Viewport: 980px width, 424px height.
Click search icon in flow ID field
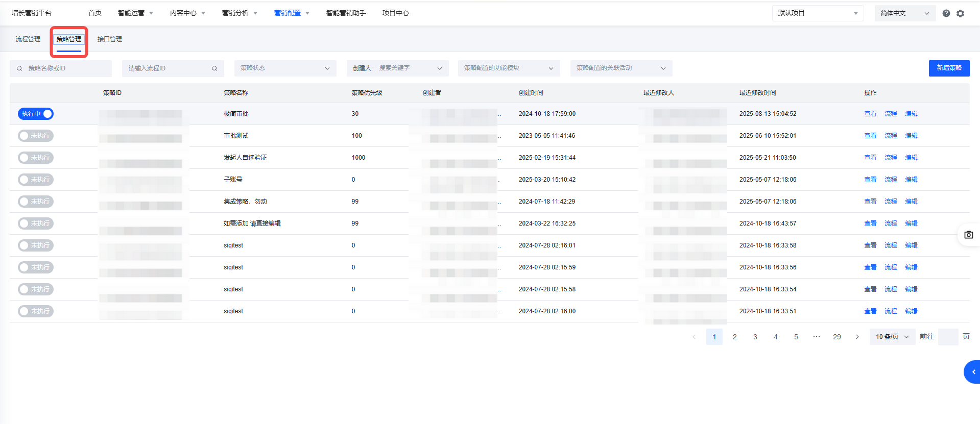click(214, 68)
